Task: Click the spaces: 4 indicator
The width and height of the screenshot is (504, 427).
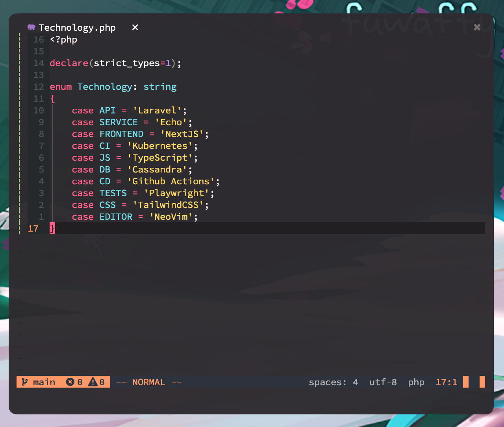Action: click(334, 382)
